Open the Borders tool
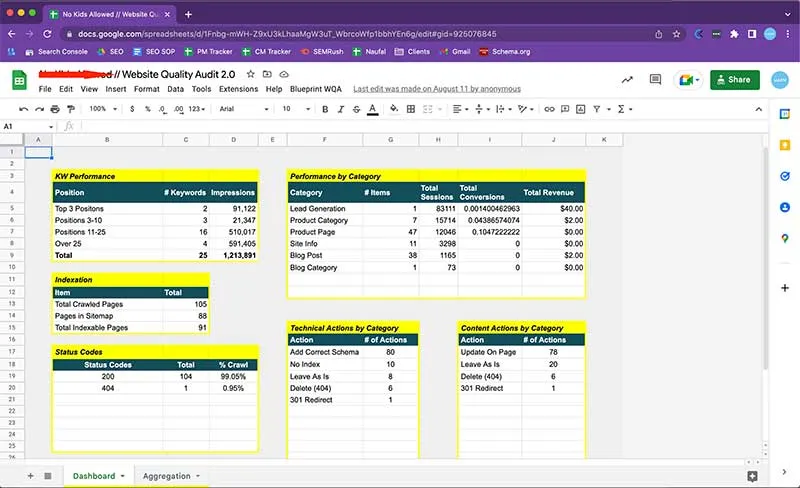The width and height of the screenshot is (800, 488). (411, 109)
